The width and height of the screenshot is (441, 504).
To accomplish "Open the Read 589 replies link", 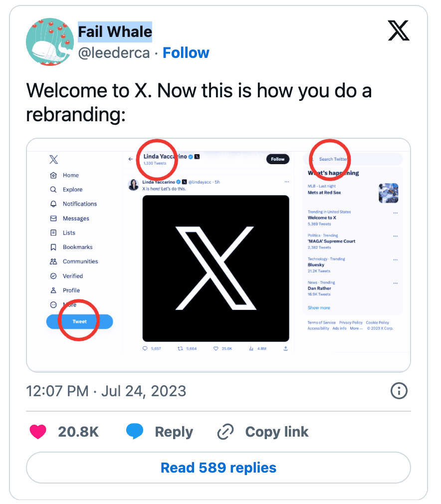I will (x=218, y=468).
